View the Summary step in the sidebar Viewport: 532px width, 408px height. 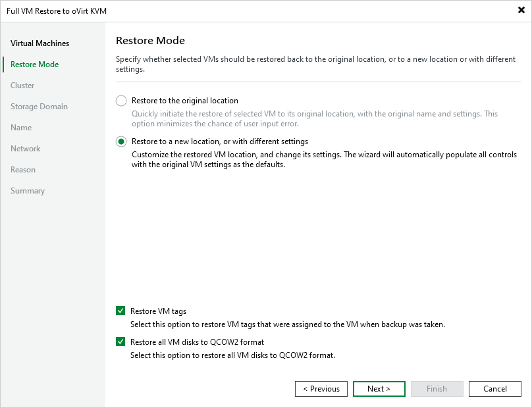click(28, 190)
